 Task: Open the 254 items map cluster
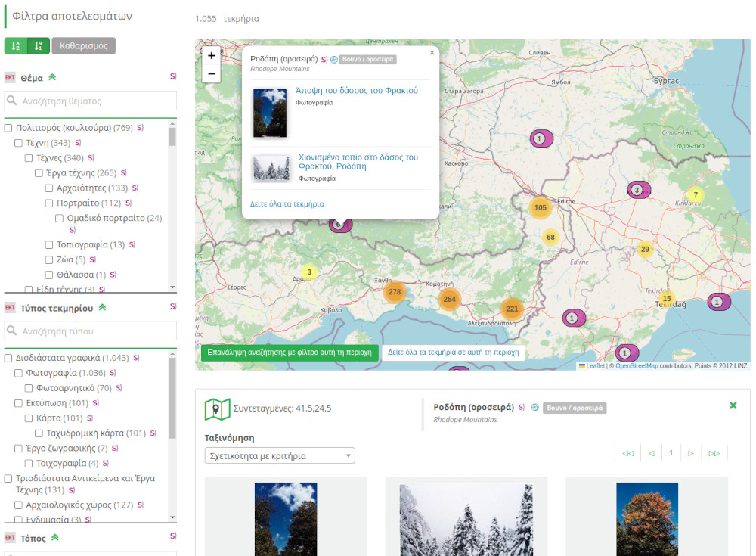[450, 300]
